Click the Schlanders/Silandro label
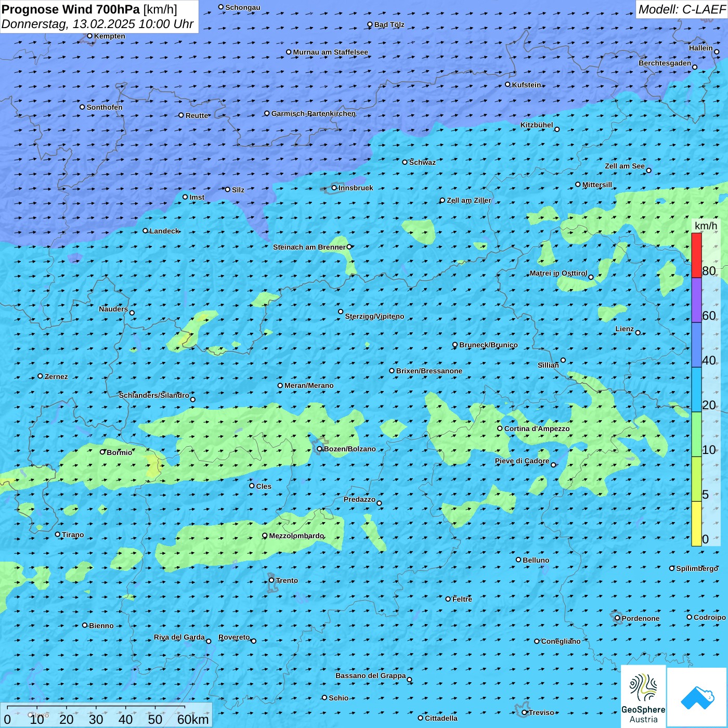Viewport: 728px width, 728px height. click(154, 395)
